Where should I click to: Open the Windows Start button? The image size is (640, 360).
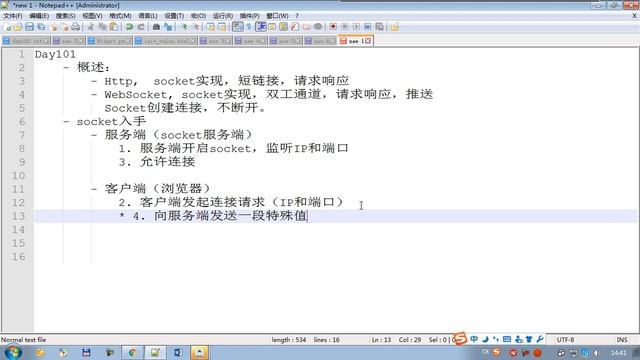coord(13,352)
